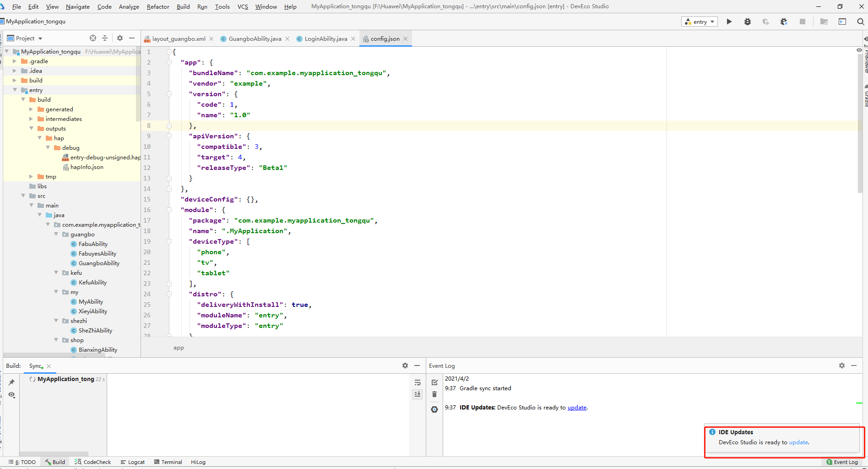Close layout_guangbo.xml tab

pyautogui.click(x=211, y=39)
